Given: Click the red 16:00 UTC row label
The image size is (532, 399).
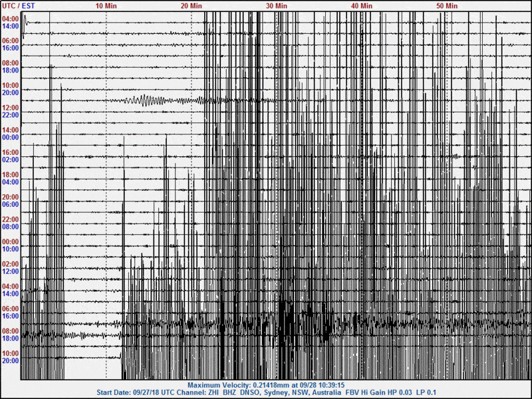Looking at the screenshot, I should (10, 152).
